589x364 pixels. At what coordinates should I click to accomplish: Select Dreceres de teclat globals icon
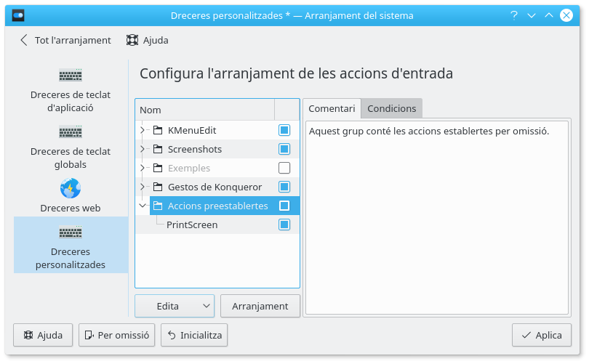71,132
